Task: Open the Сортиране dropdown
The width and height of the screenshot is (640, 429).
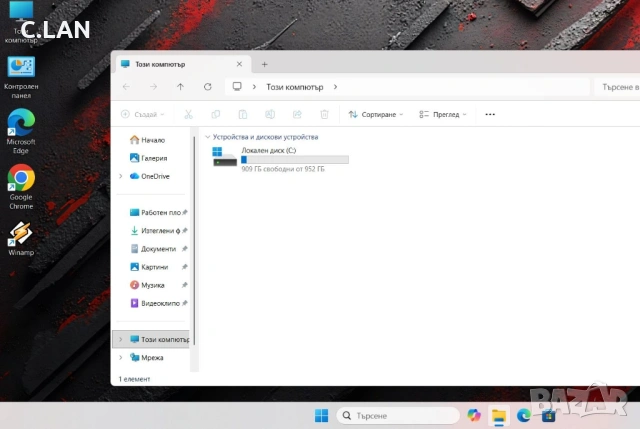Action: click(376, 114)
